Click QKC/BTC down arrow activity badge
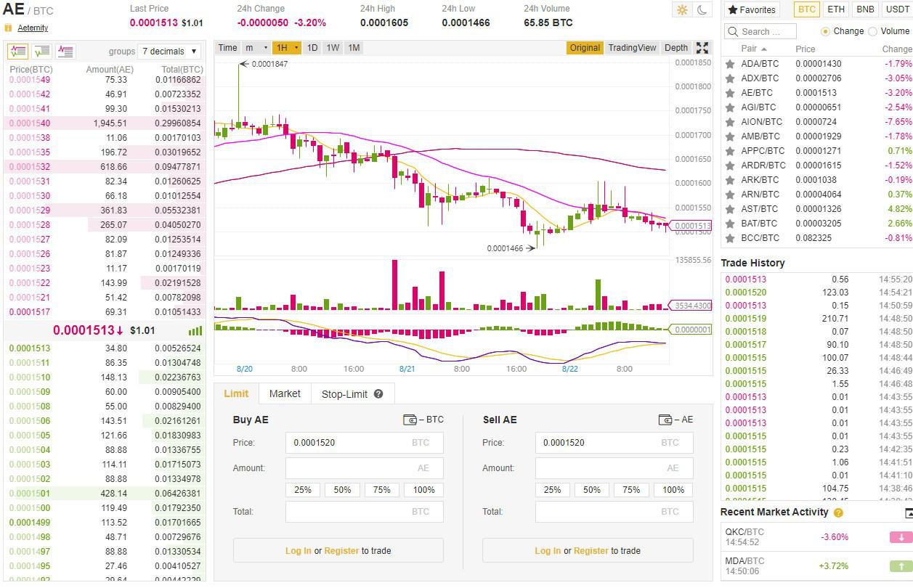The height and width of the screenshot is (588, 913). [901, 537]
